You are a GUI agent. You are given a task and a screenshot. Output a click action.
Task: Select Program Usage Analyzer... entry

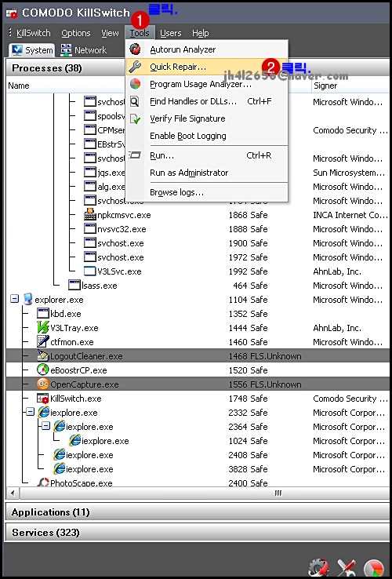point(207,84)
